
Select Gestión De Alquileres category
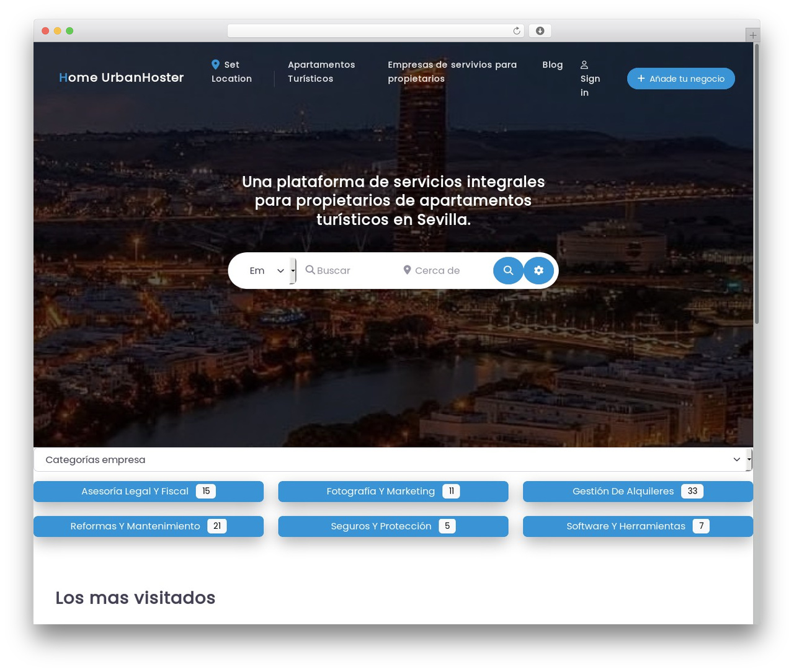(638, 491)
